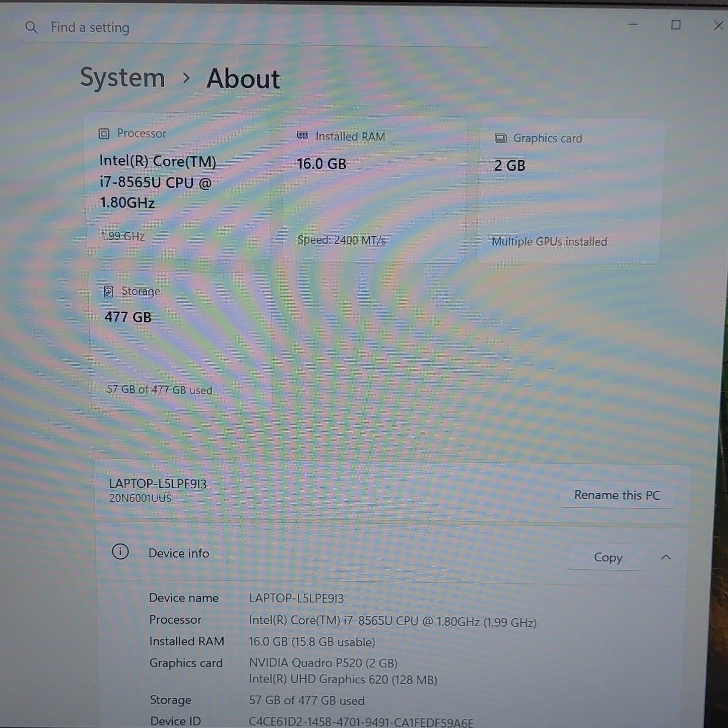The height and width of the screenshot is (728, 728).
Task: Click model number 20N6001UUS
Action: (x=140, y=498)
